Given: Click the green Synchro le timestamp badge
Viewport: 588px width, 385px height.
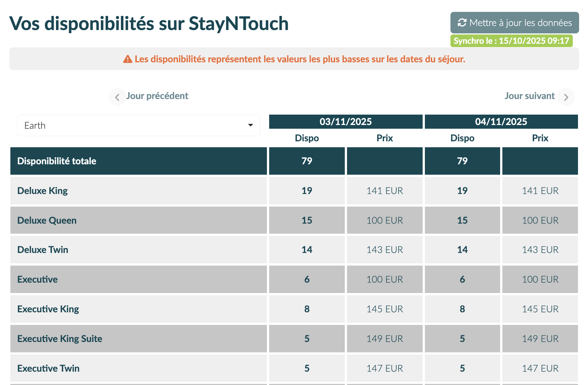Looking at the screenshot, I should pos(511,41).
